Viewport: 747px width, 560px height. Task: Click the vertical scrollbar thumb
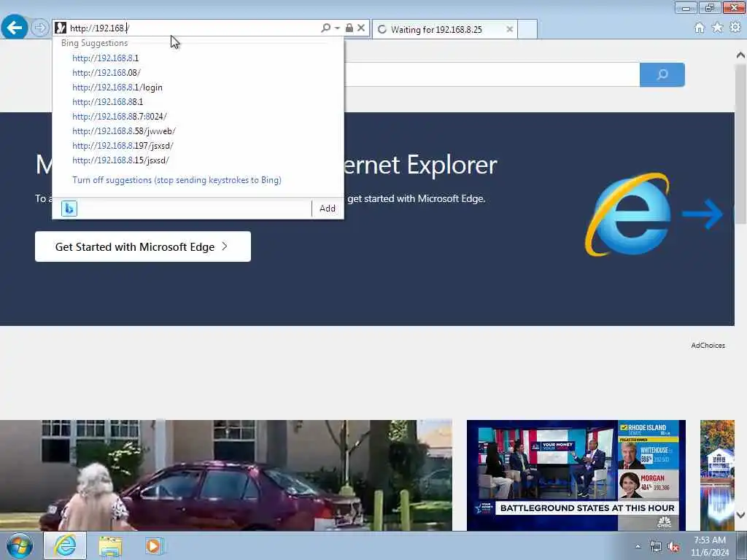click(x=740, y=144)
